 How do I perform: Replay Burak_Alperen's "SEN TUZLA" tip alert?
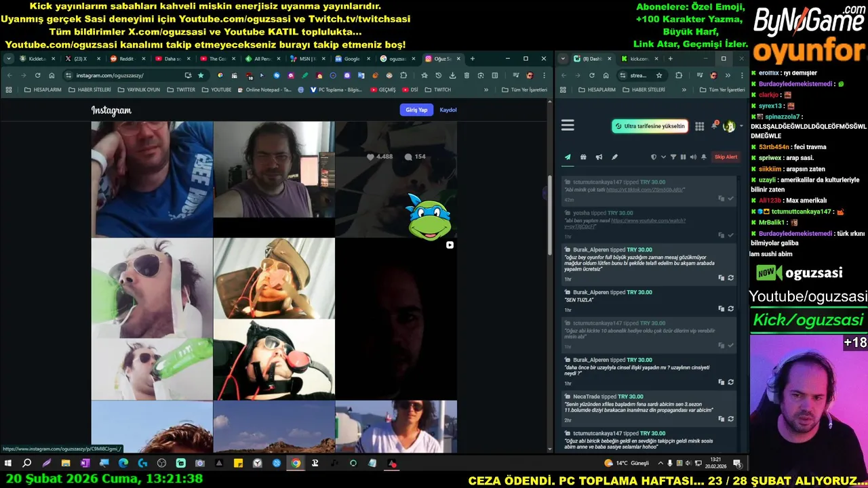(x=730, y=308)
